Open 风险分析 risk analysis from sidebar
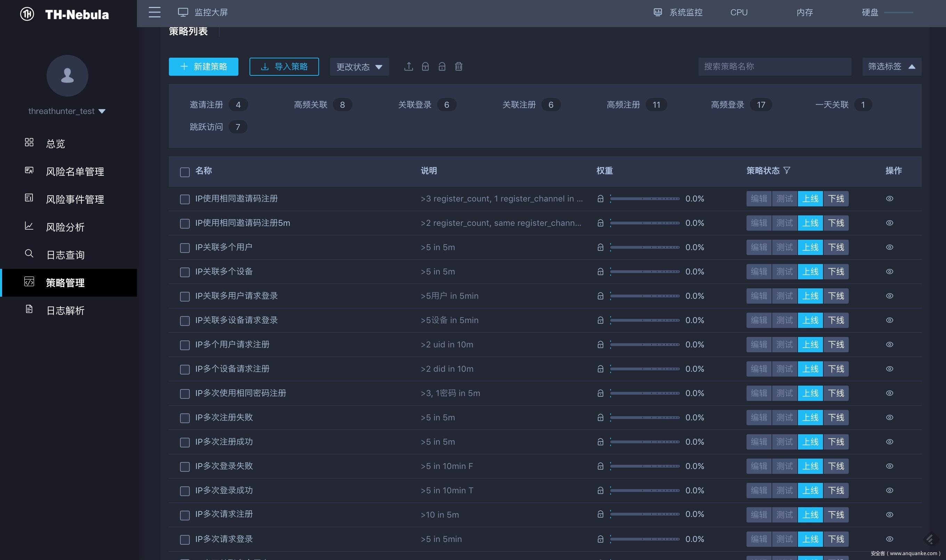The width and height of the screenshot is (946, 560). pyautogui.click(x=66, y=227)
